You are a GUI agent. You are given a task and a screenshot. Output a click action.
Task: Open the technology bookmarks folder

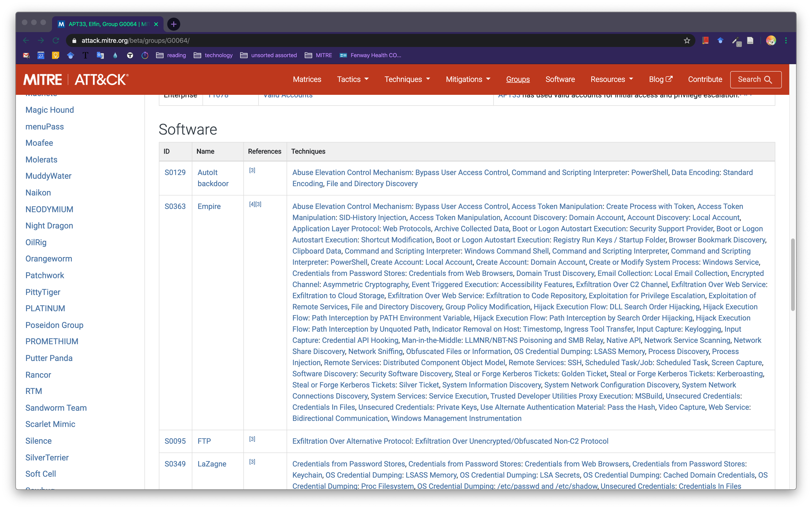coord(213,55)
